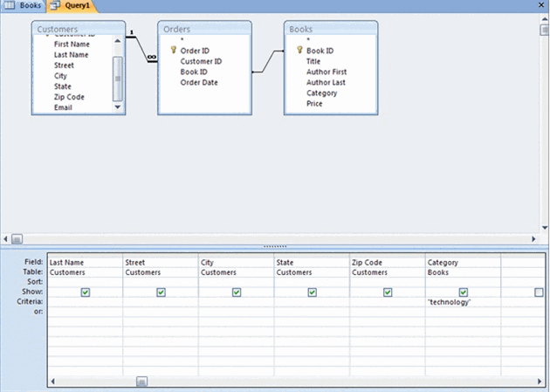Viewport: 550px width, 392px height.
Task: Click up arrow of diagram vertical scrollbar
Action: click(x=545, y=19)
